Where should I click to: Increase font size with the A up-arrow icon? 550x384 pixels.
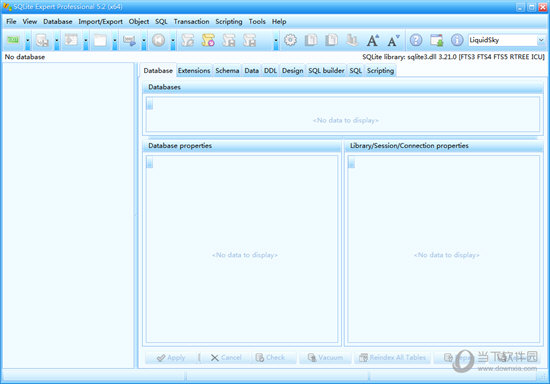(x=373, y=40)
